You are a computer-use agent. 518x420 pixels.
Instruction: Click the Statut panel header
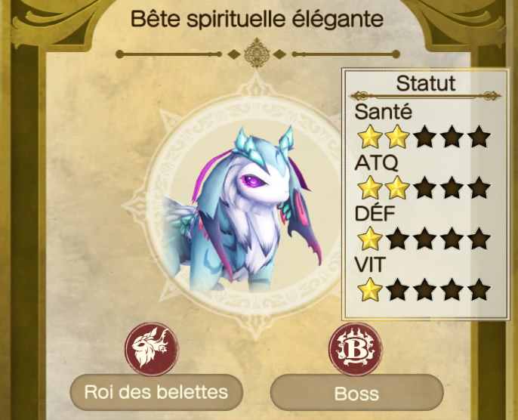click(426, 83)
